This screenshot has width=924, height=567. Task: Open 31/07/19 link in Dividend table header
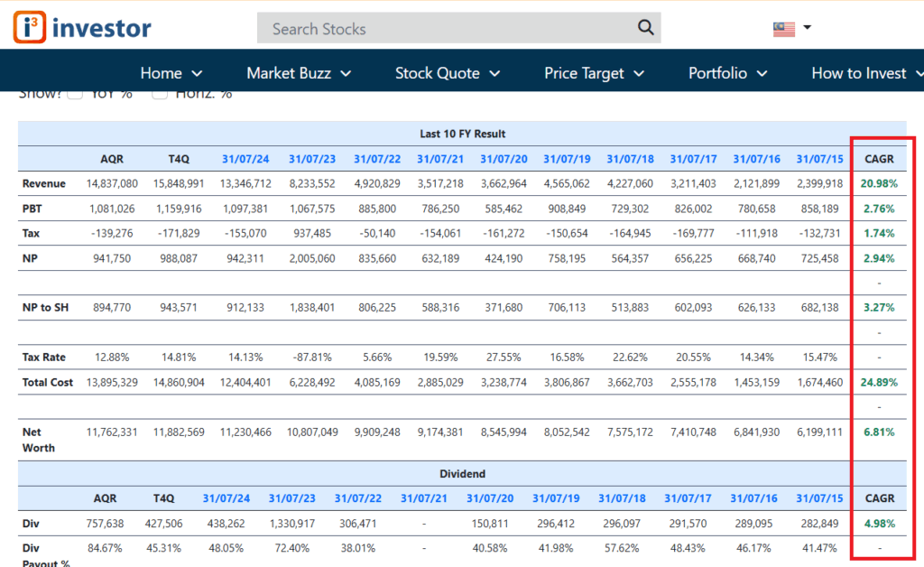tap(556, 498)
